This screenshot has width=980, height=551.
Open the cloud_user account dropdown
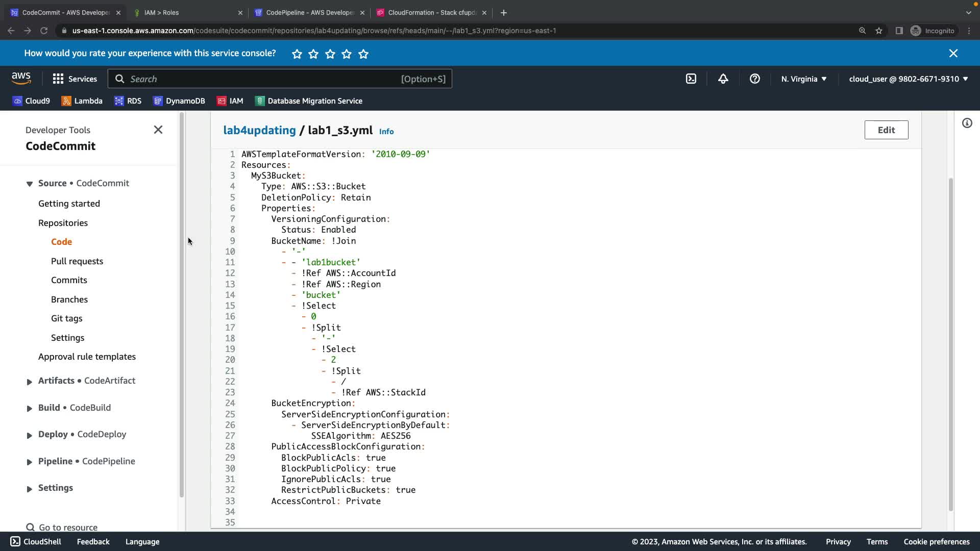908,79
